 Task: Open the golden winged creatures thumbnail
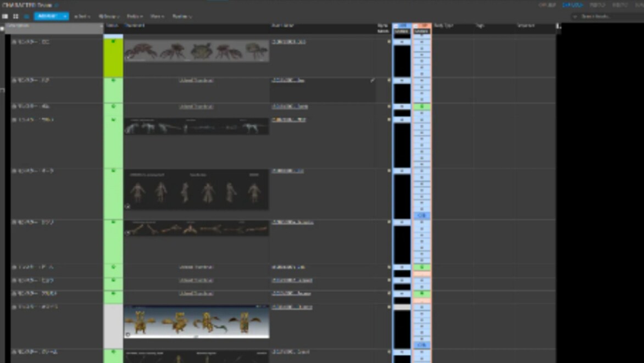tap(196, 322)
